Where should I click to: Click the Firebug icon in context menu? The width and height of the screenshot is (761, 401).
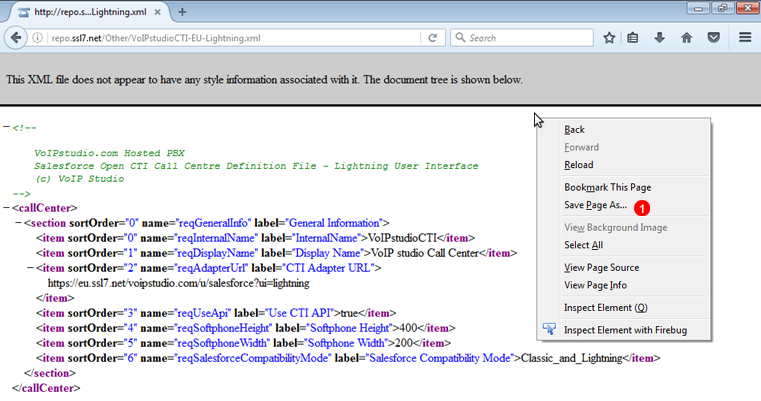coord(549,329)
